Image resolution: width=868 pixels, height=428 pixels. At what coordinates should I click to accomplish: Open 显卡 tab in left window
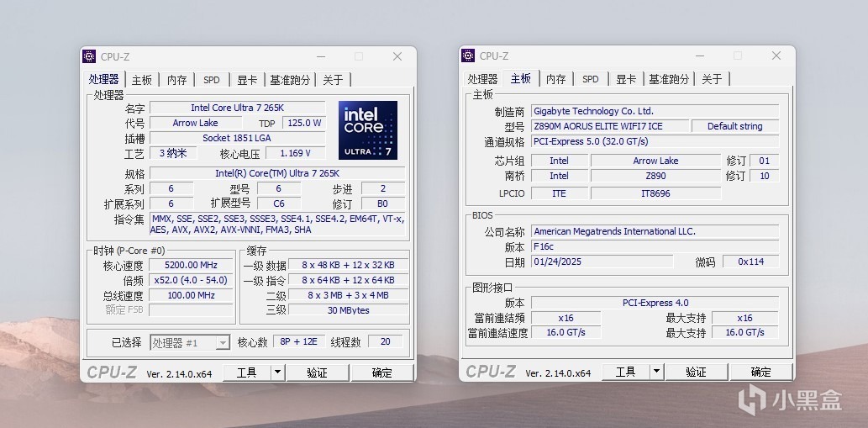click(x=247, y=80)
